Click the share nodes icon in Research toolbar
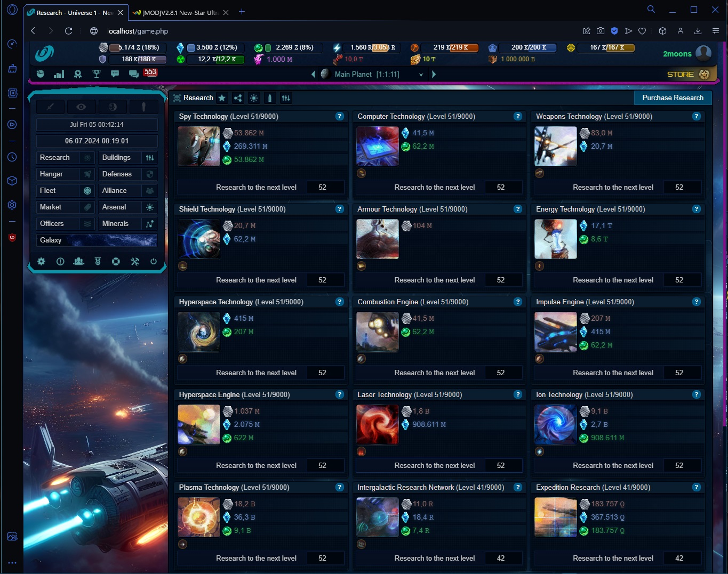 238,98
